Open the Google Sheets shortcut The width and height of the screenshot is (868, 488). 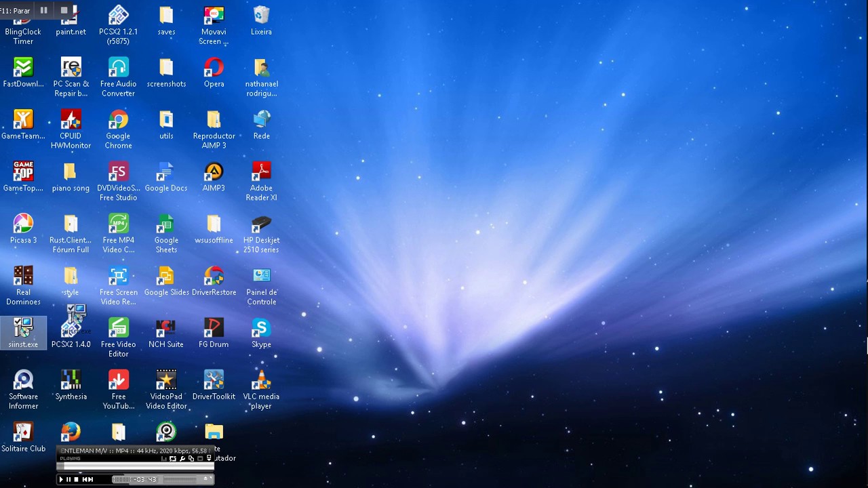(166, 233)
